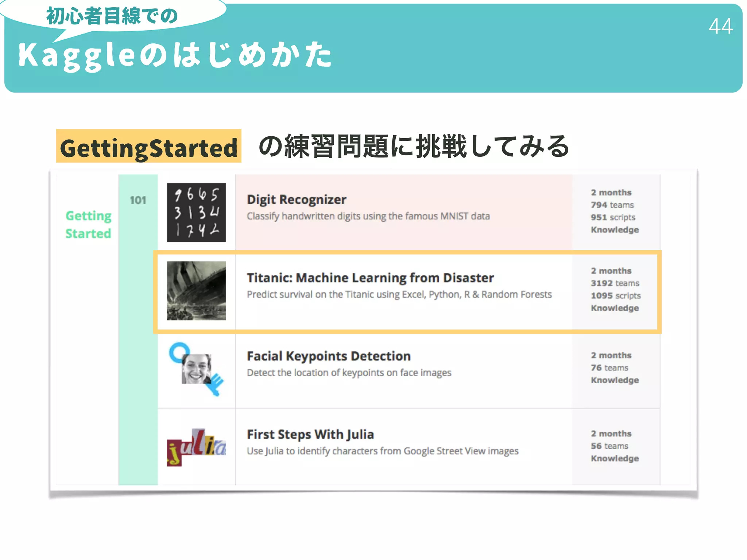Select the Getting Started category label

point(88,225)
